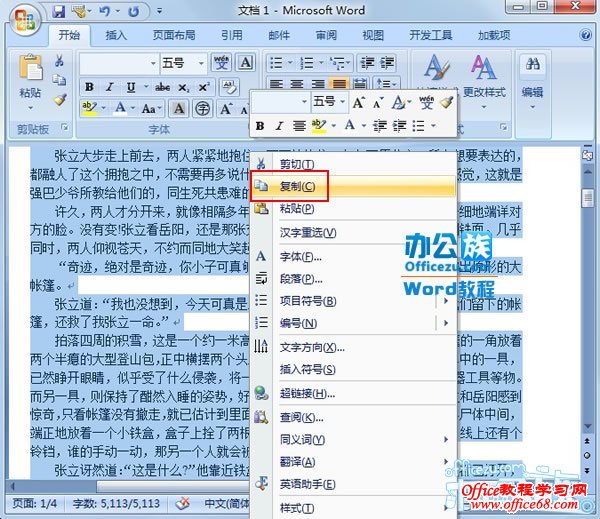Switch to the 审阅 ribbon tab
600x519 pixels.
coord(326,35)
